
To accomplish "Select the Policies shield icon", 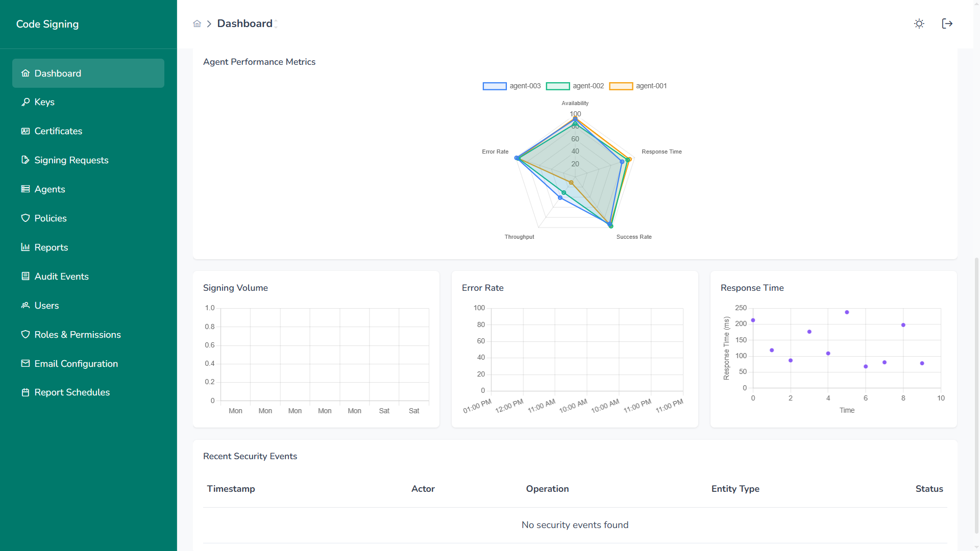I will (26, 218).
